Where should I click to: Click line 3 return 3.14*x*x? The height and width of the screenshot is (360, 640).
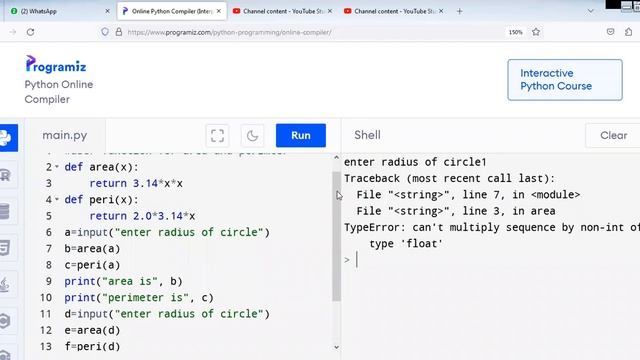(x=136, y=183)
